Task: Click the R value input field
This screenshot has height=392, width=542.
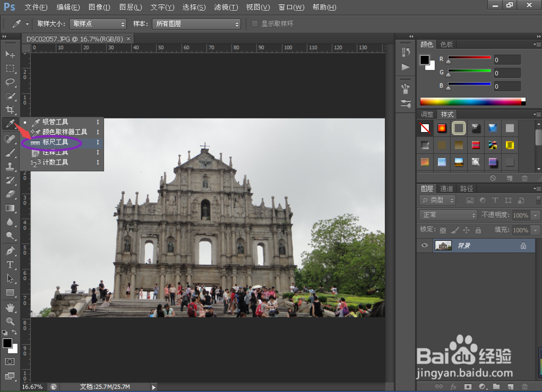Action: click(x=507, y=60)
